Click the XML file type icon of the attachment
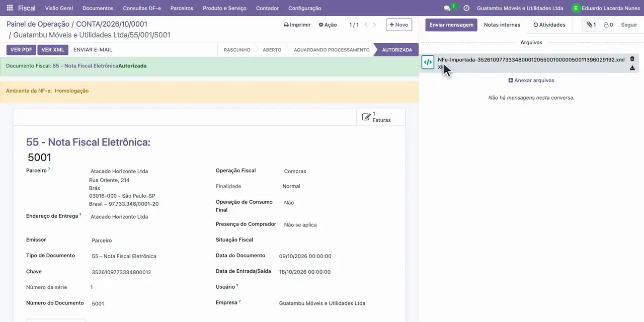644x322 pixels. (x=428, y=62)
